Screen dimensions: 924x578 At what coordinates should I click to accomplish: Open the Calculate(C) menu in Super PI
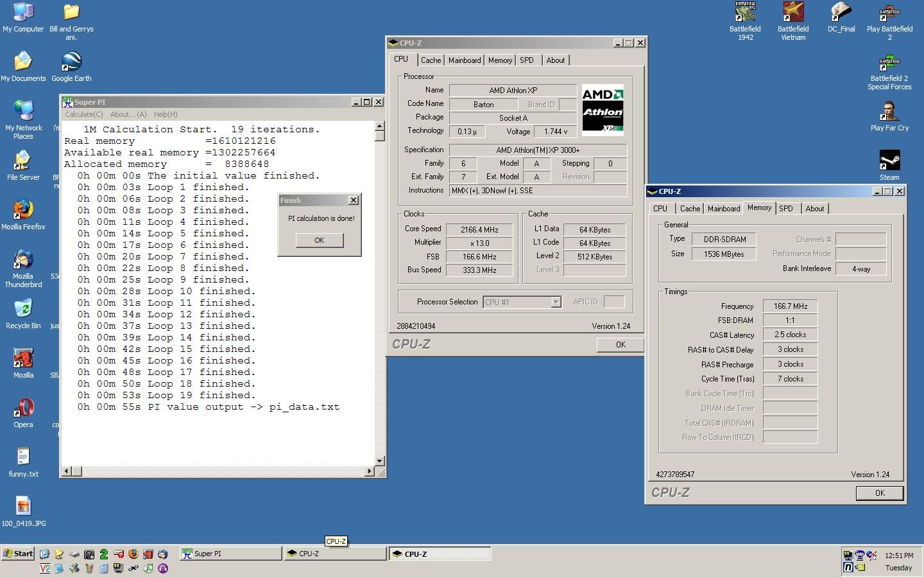83,114
